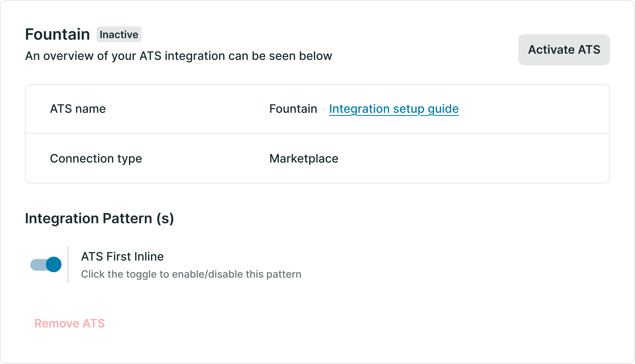Screen dimensions: 635x364
Task: Select the Fountain ATS name value
Action: (x=293, y=108)
